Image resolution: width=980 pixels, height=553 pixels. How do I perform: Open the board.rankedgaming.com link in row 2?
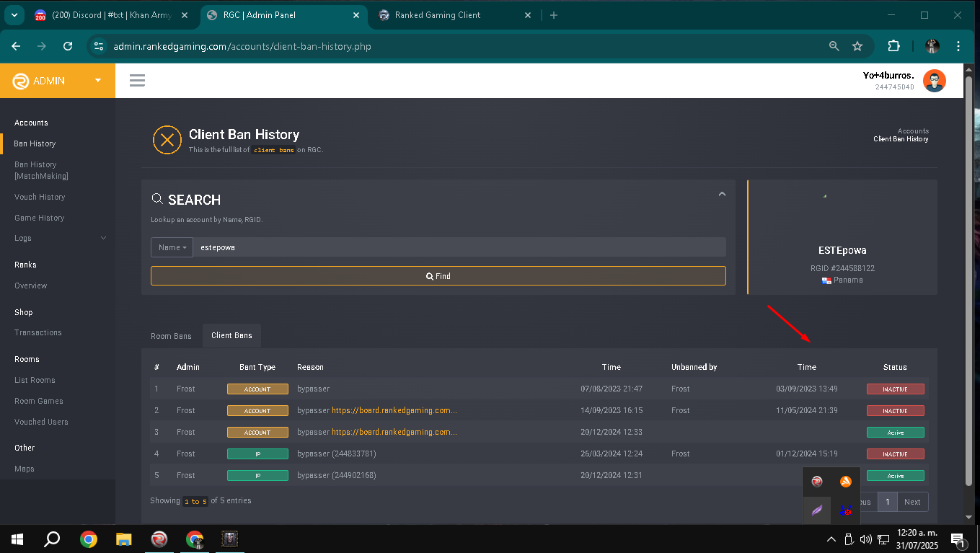coord(394,410)
